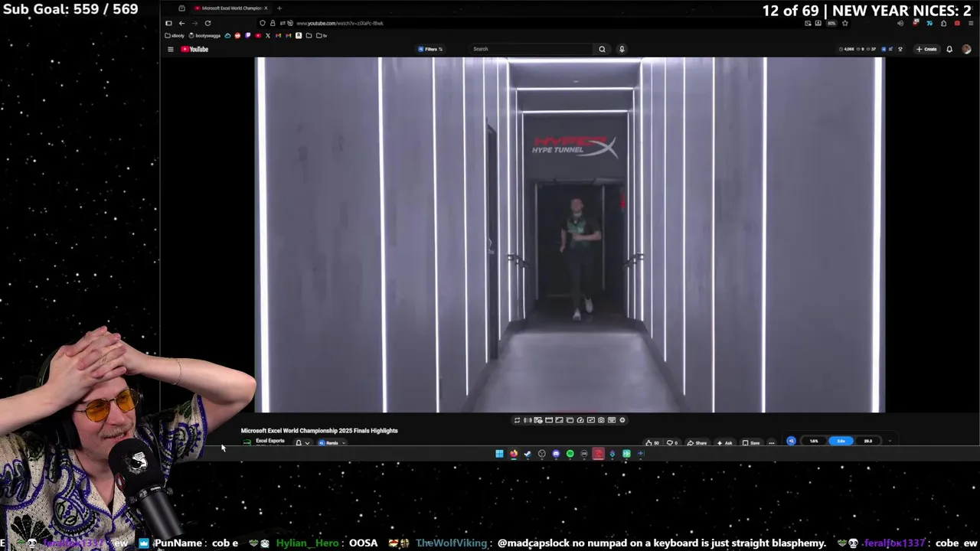Start voice search with microphone icon
This screenshot has width=980, height=551.
pos(622,49)
